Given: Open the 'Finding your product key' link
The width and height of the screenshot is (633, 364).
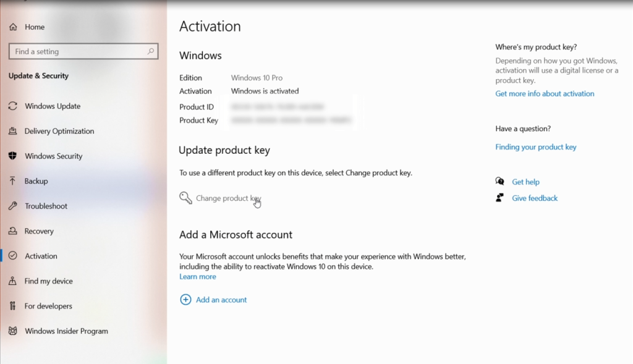Looking at the screenshot, I should pyautogui.click(x=536, y=147).
